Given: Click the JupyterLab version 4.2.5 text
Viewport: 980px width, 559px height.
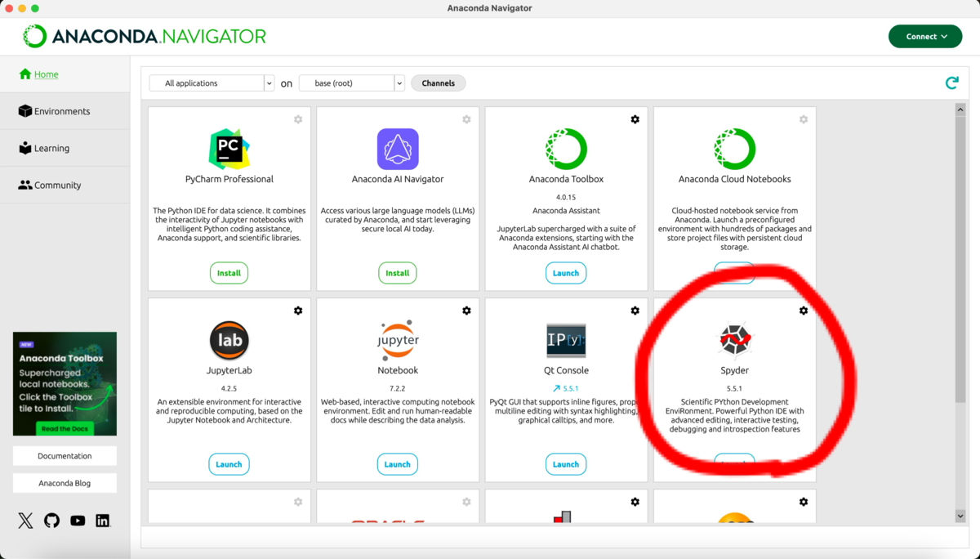Looking at the screenshot, I should [x=229, y=388].
